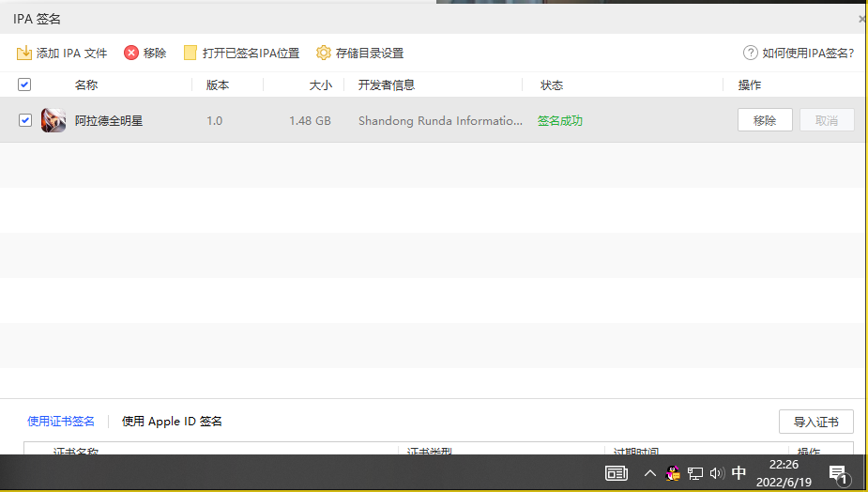This screenshot has height=492, width=868.
Task: Click the 移除 button in the row
Action: click(x=765, y=120)
